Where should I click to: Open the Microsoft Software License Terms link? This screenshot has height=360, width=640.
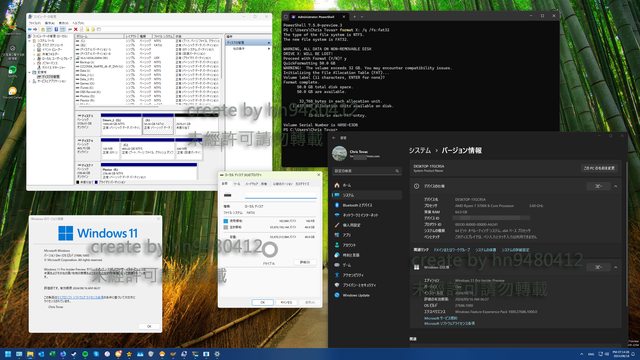click(449, 323)
